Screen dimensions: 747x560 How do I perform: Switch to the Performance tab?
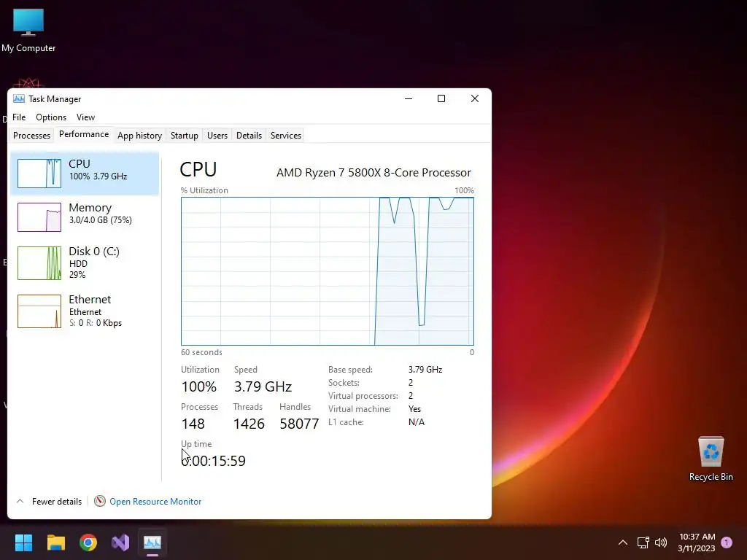pyautogui.click(x=84, y=134)
